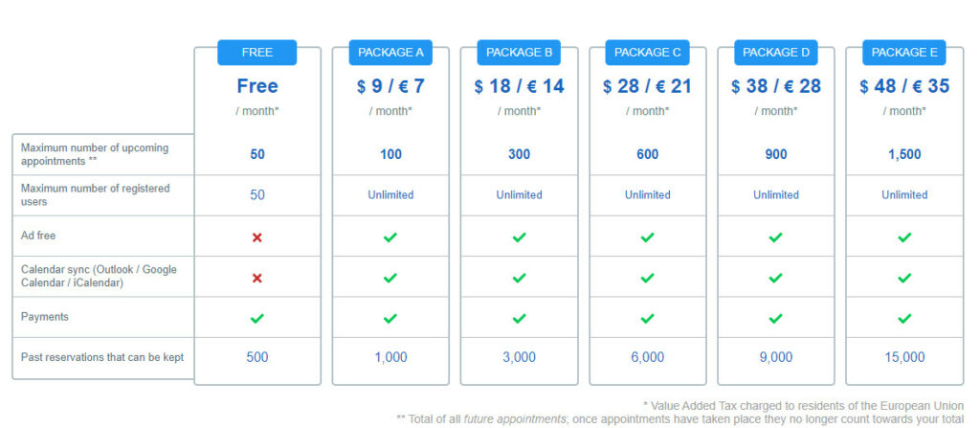Click the Ad free checkmark under Package D
Image resolution: width=980 pixels, height=428 pixels.
775,237
